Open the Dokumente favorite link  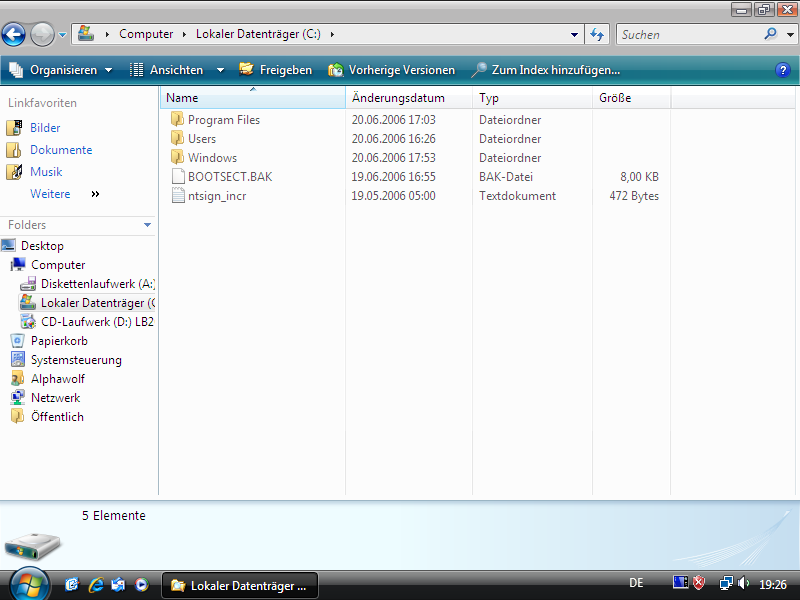pos(61,150)
